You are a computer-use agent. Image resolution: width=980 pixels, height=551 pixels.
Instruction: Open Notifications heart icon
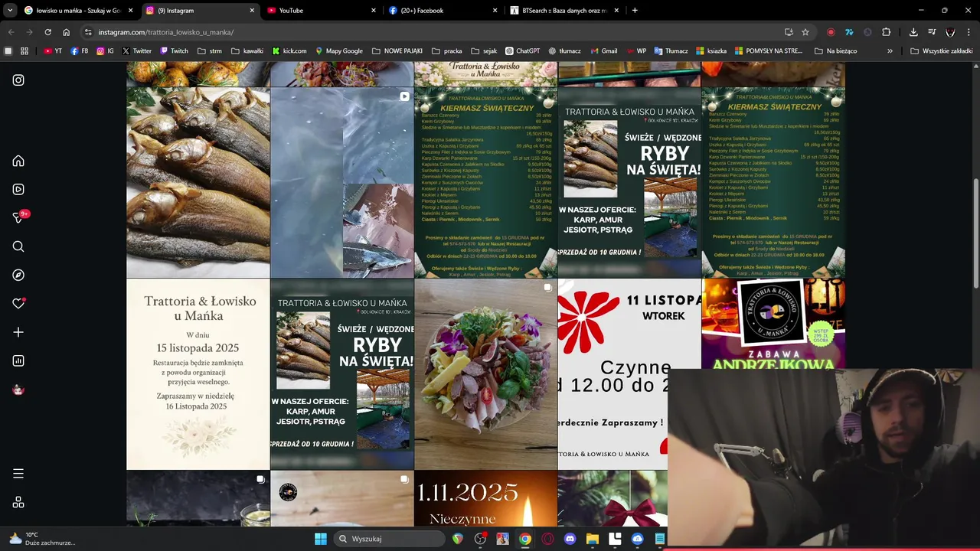click(18, 303)
